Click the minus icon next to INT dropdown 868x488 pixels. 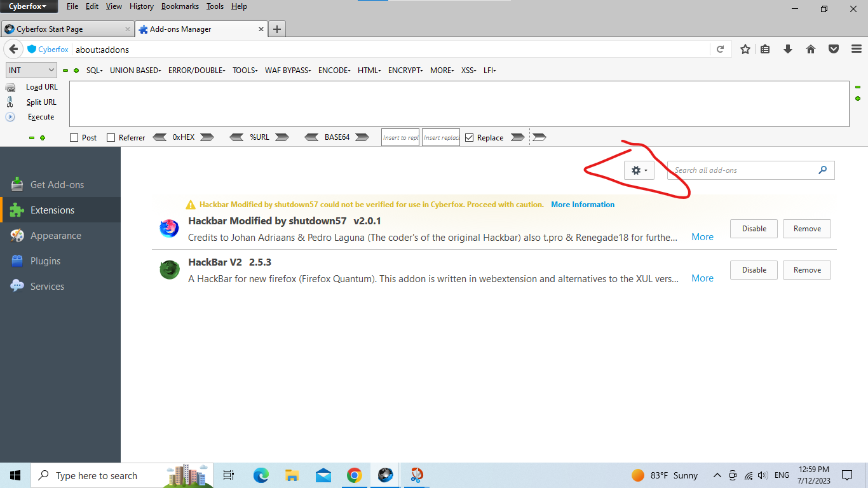[x=65, y=71]
